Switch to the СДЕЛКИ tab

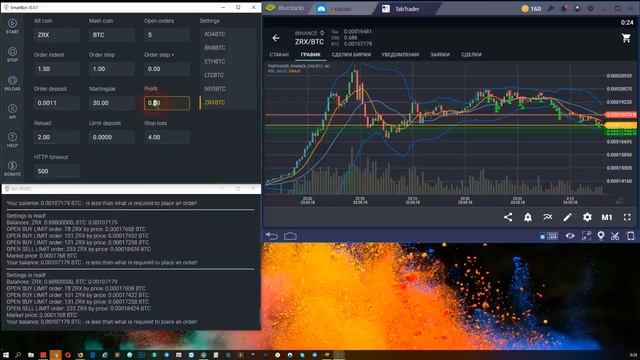click(x=471, y=54)
